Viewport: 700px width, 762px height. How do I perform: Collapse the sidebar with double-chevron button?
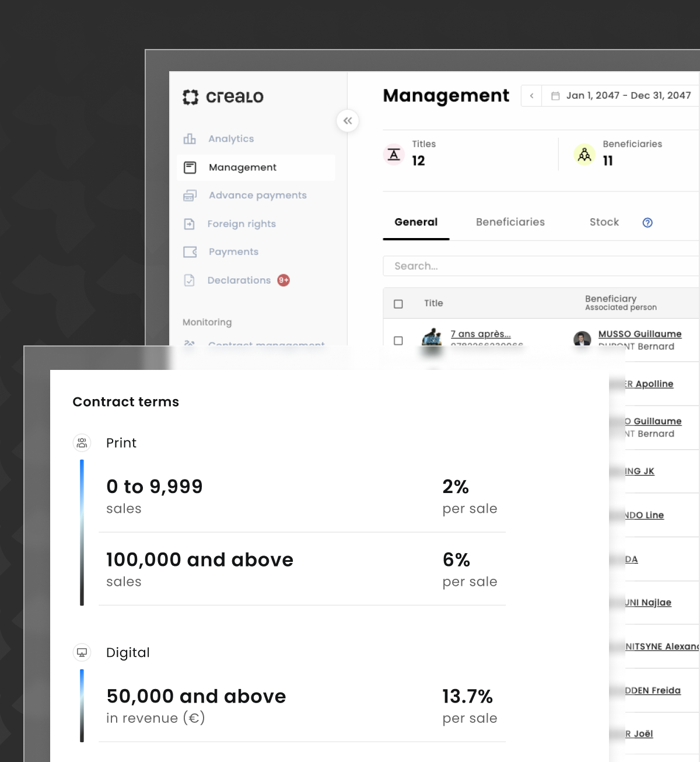click(x=348, y=121)
